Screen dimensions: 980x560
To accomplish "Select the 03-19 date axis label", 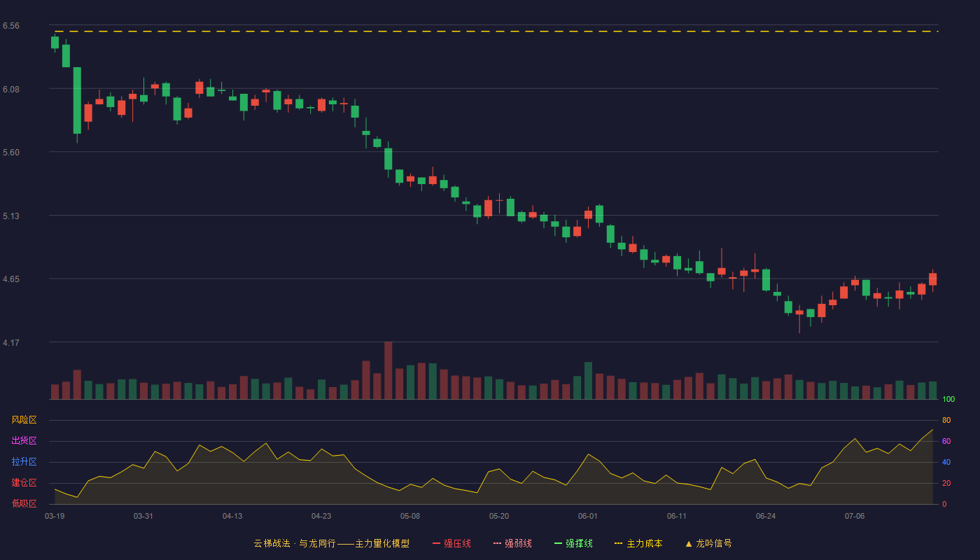I will pyautogui.click(x=55, y=516).
